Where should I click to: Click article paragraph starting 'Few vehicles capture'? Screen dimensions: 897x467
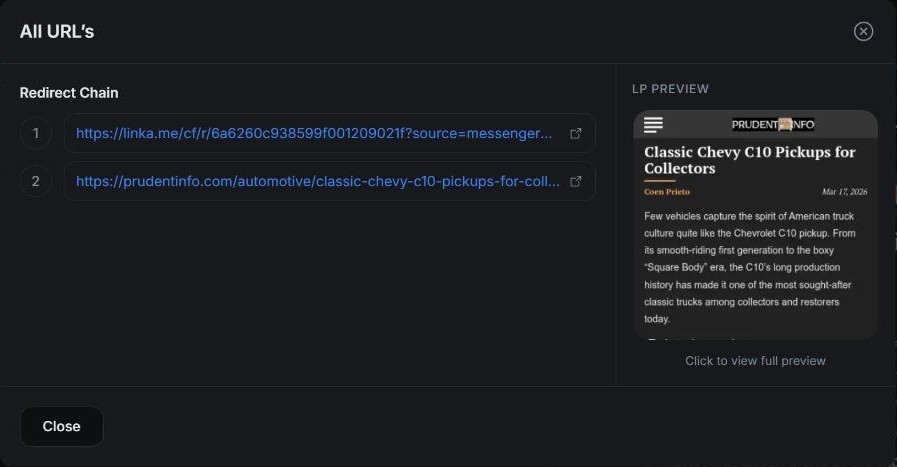(749, 267)
